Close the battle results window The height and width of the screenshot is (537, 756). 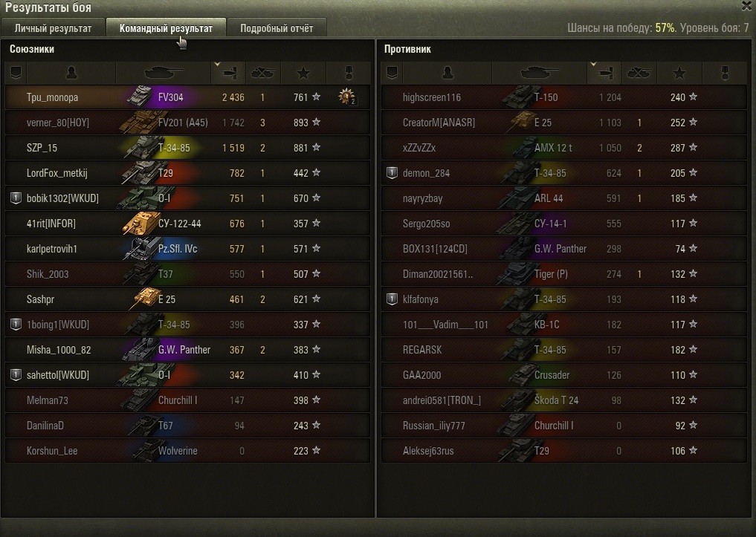(747, 6)
